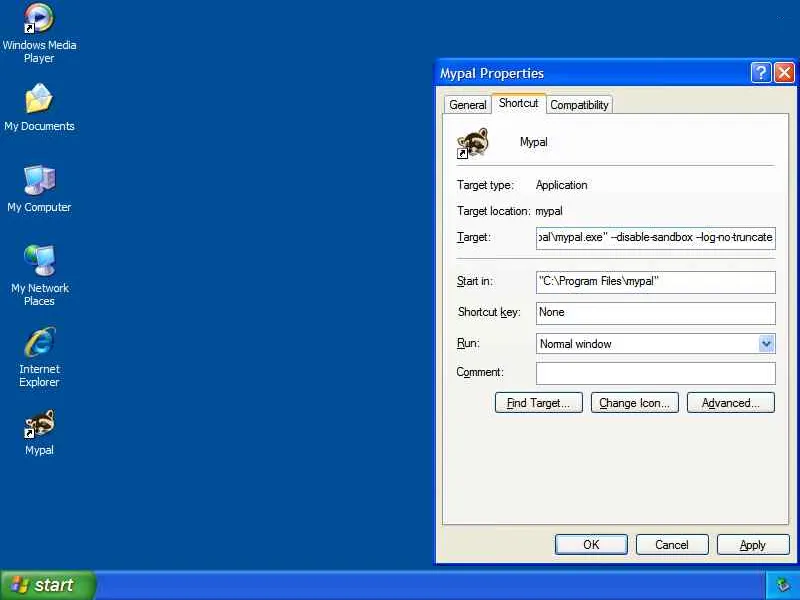Image resolution: width=800 pixels, height=600 pixels.
Task: Click the Find Target button
Action: 538,403
